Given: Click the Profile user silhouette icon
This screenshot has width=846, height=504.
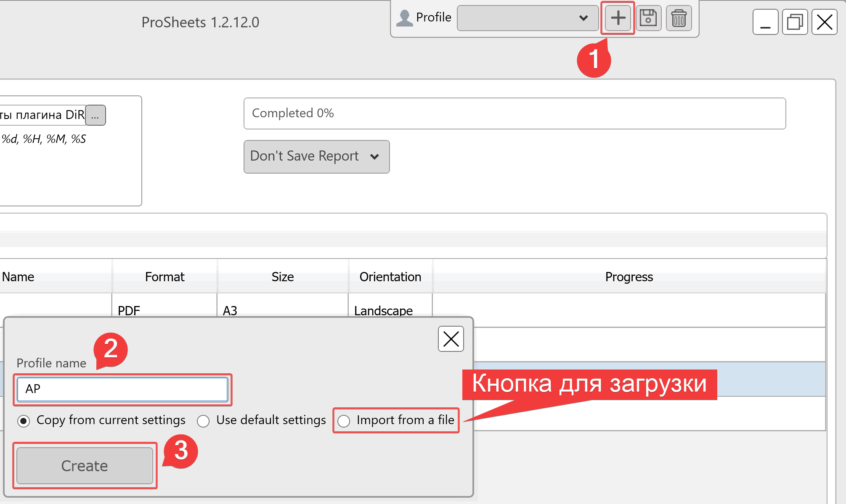Looking at the screenshot, I should pyautogui.click(x=405, y=18).
